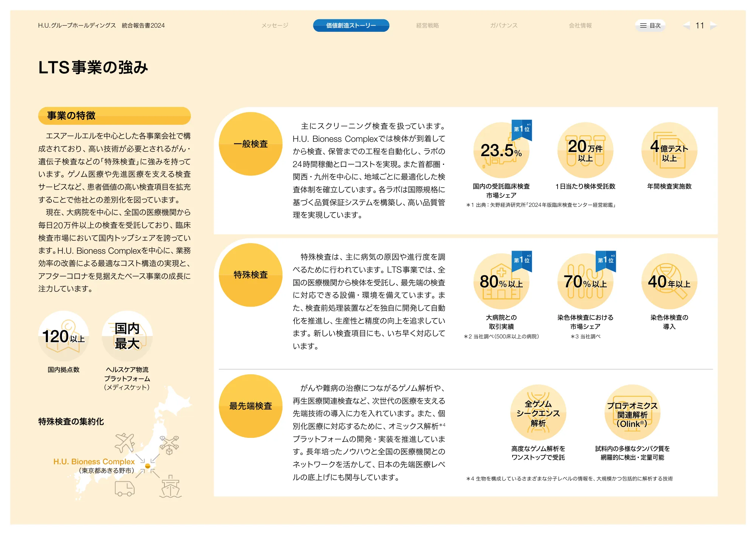Switch to the ガバナンス tab
Screen dimensions: 756x535
tap(504, 25)
